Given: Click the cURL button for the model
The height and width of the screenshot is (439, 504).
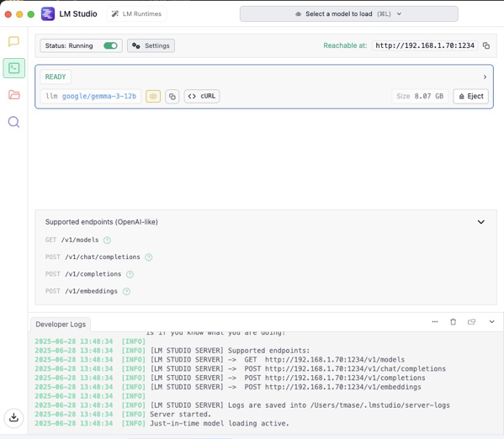Looking at the screenshot, I should point(202,97).
